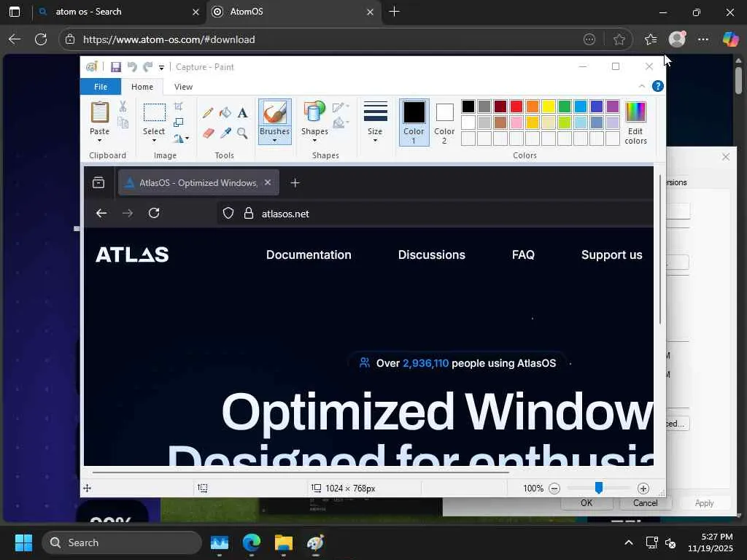Viewport: 747px width, 560px height.
Task: Open File Explorer from the taskbar
Action: [284, 542]
